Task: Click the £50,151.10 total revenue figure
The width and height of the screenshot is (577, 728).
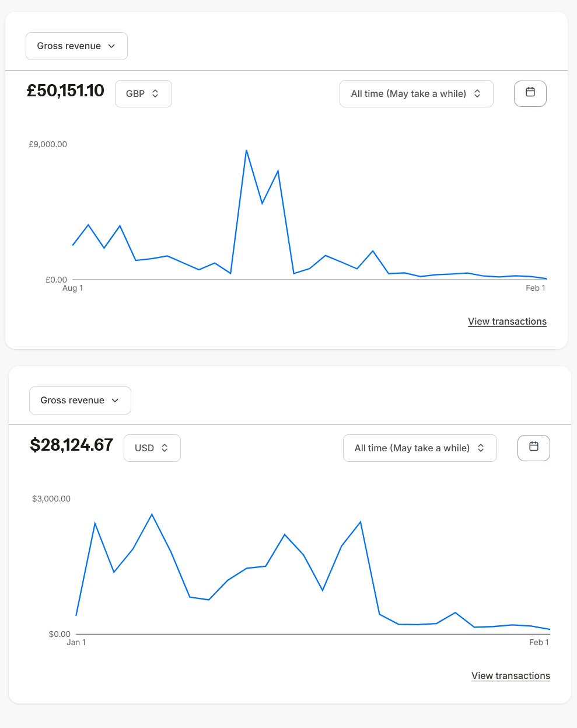Action: tap(65, 91)
